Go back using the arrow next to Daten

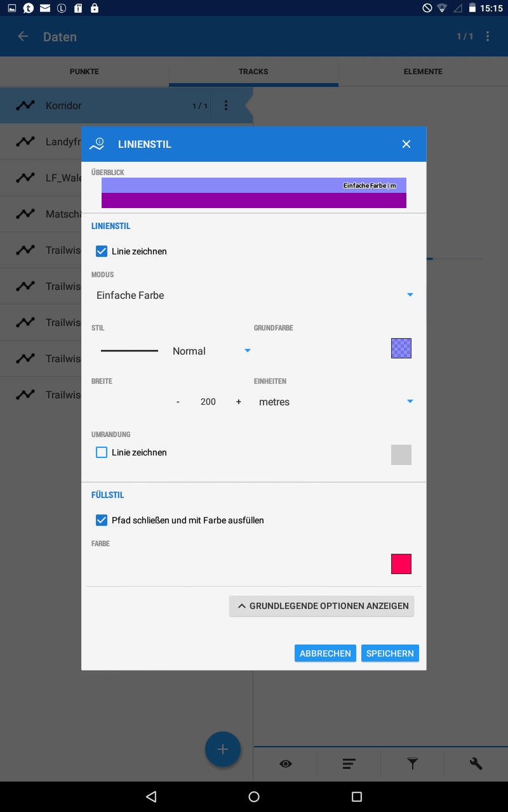click(23, 37)
